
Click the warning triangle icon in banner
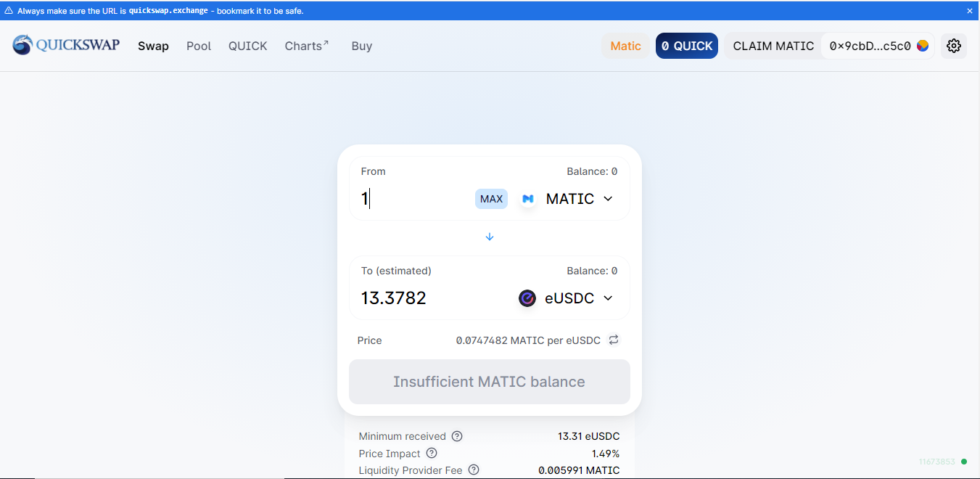9,11
